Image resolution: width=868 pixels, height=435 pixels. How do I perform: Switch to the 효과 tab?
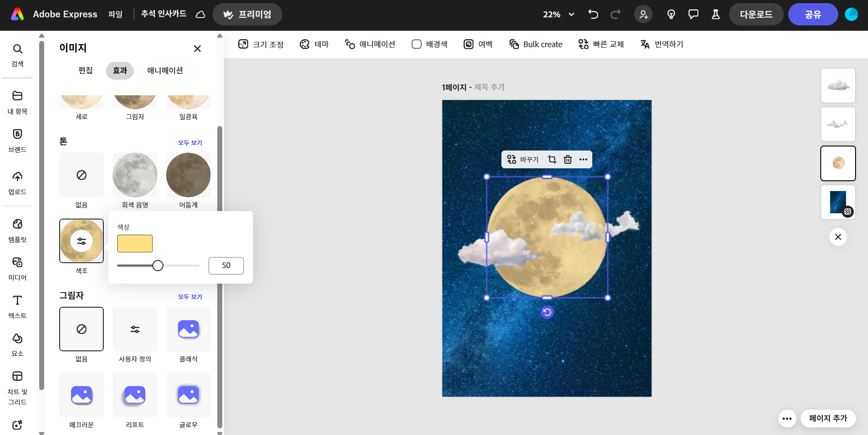click(120, 71)
